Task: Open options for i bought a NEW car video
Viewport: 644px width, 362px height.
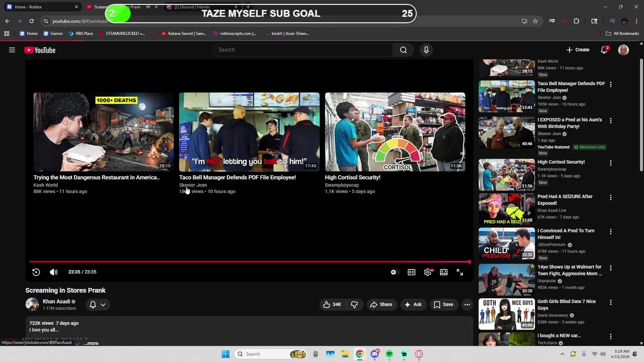Action: coord(610,337)
